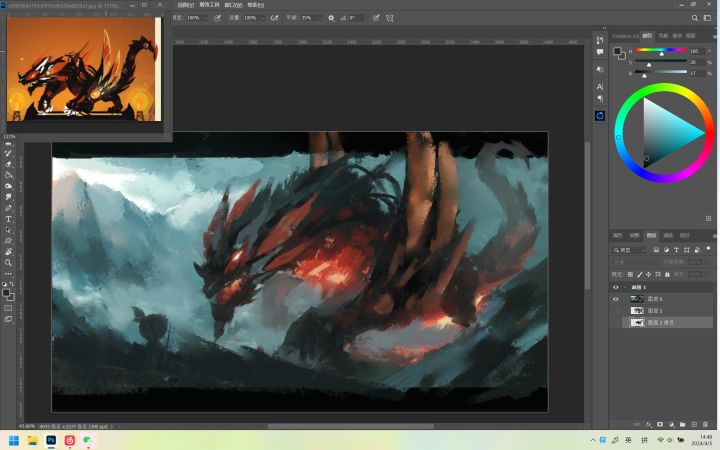Select the Type tool in the toolbar

[9, 219]
